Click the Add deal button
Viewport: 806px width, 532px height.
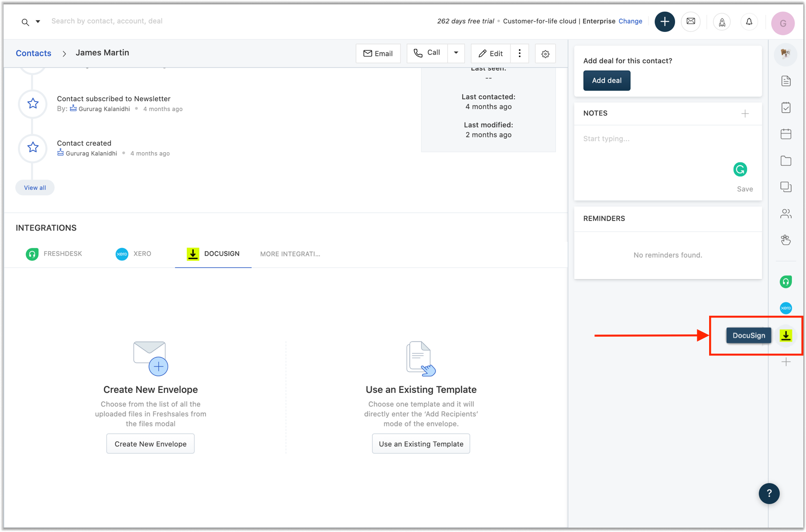[607, 81]
